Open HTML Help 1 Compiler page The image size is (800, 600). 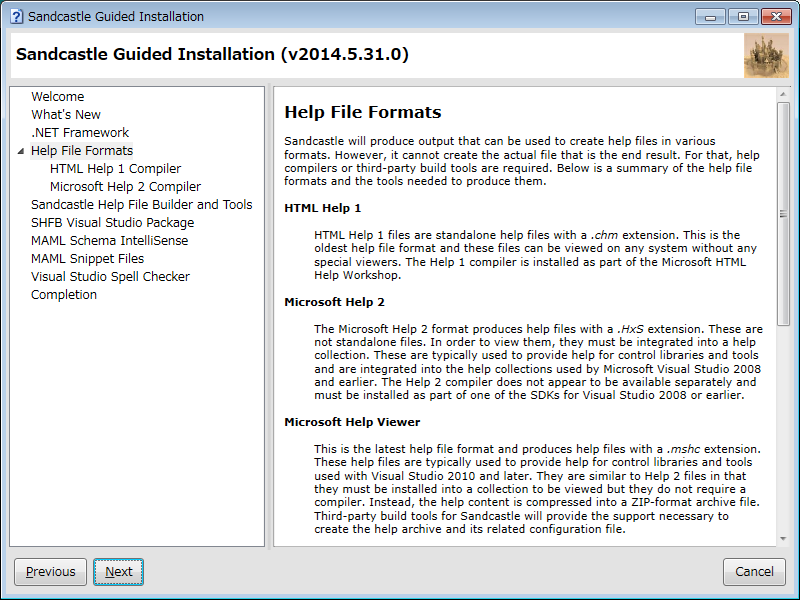(115, 168)
